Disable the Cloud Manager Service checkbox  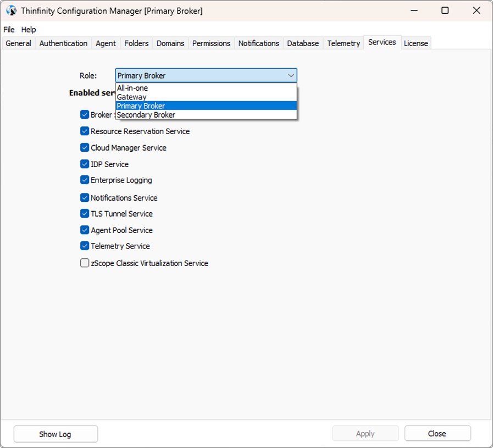tap(85, 148)
